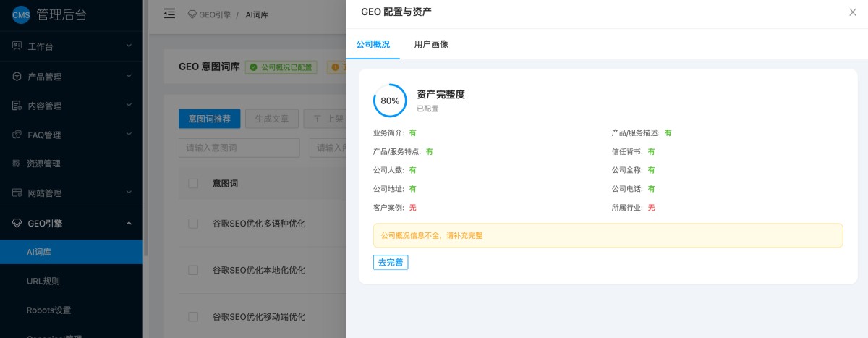Click the 工作台 workbench icon

pos(17,46)
